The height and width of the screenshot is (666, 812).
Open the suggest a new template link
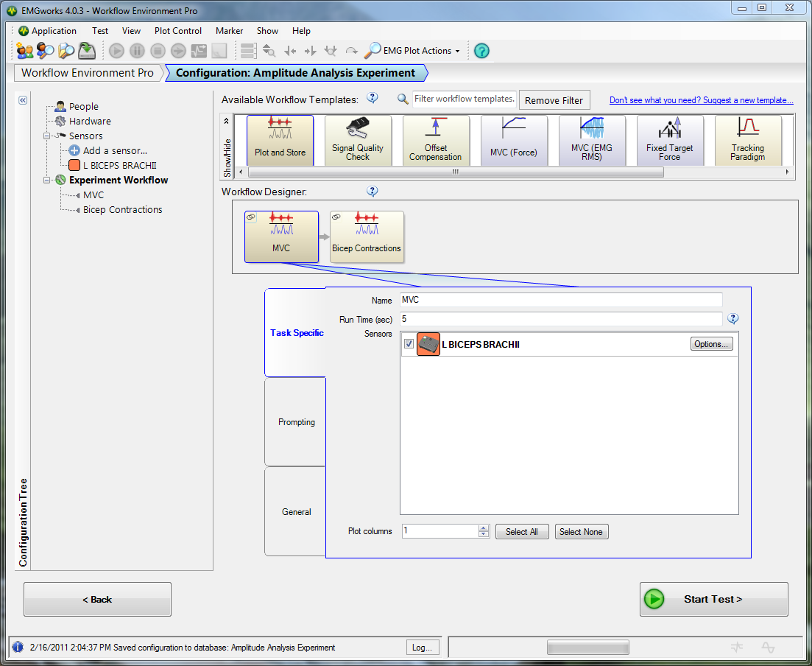click(701, 100)
